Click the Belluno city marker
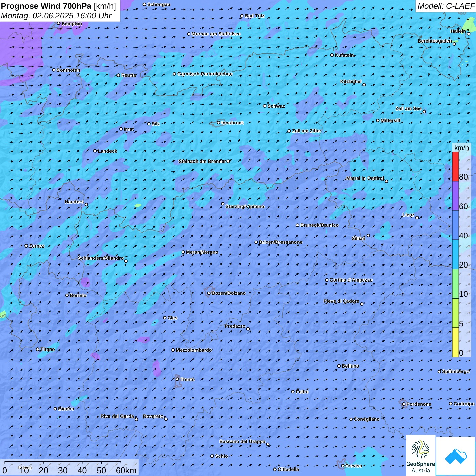This screenshot has width=476, height=476. tap(339, 366)
